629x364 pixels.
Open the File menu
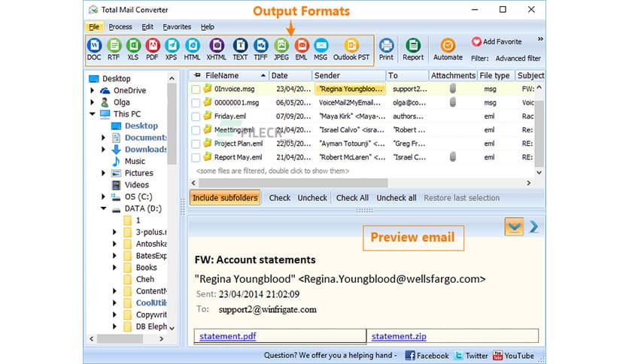[94, 27]
